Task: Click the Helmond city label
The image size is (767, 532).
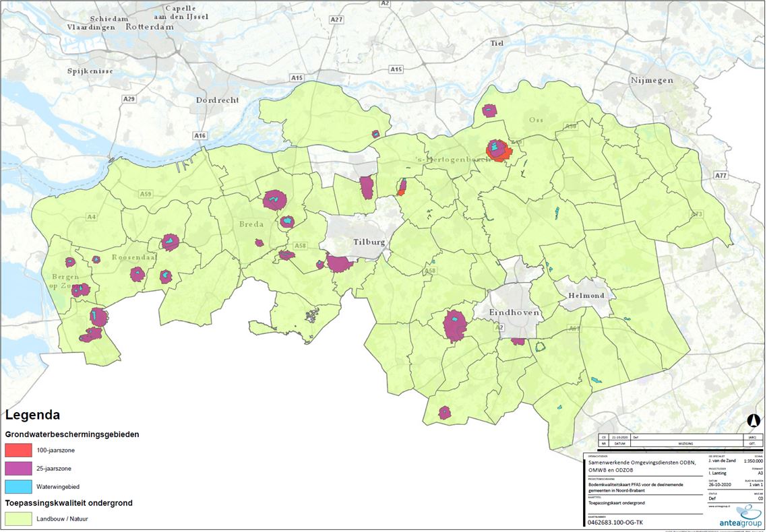Action: pyautogui.click(x=585, y=296)
